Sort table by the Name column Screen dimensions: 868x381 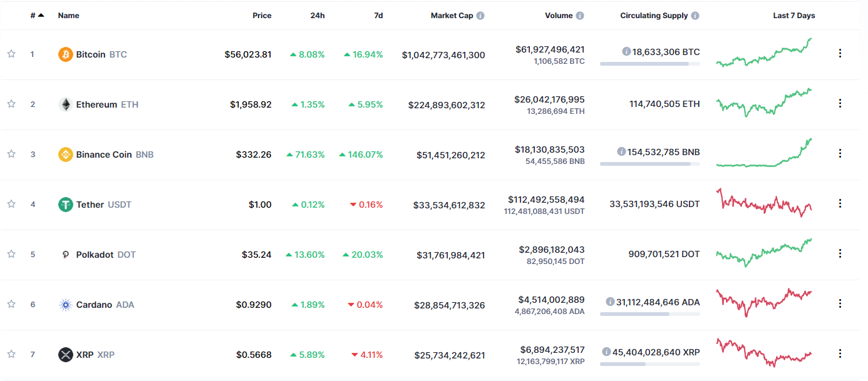pyautogui.click(x=69, y=16)
